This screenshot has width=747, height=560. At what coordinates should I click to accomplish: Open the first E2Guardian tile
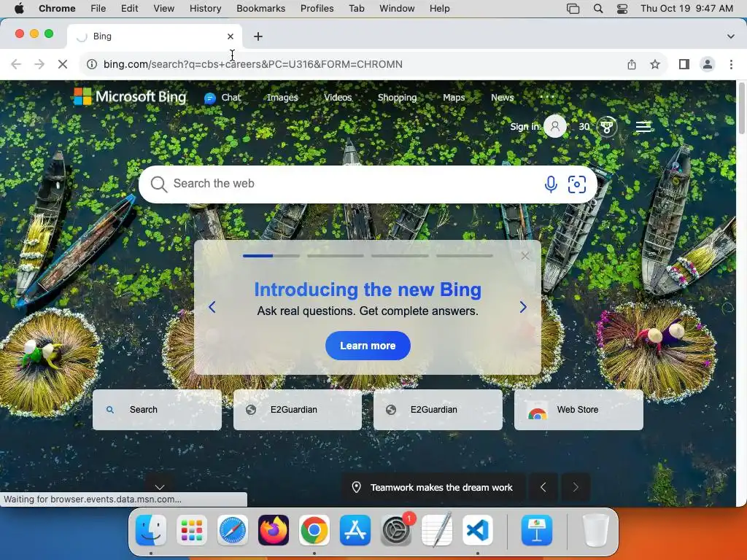(298, 410)
